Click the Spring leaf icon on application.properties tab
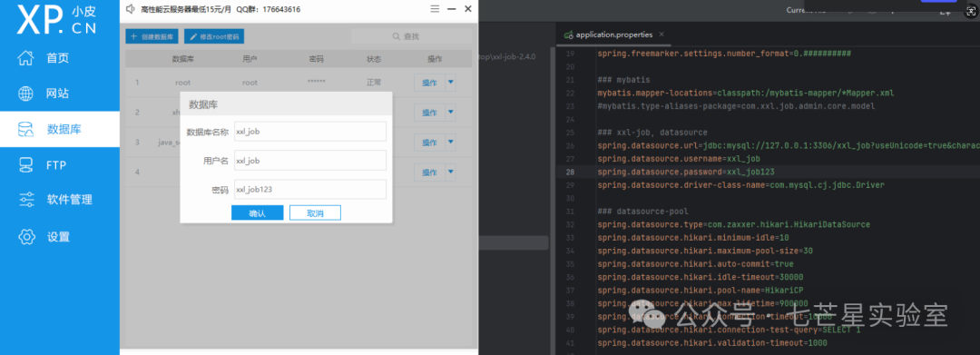The image size is (980, 355). tap(568, 35)
